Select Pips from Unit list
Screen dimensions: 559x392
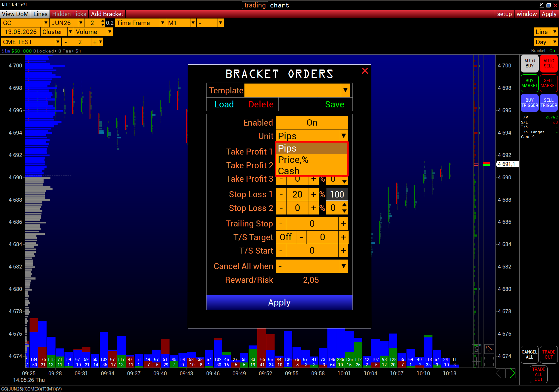coord(312,148)
